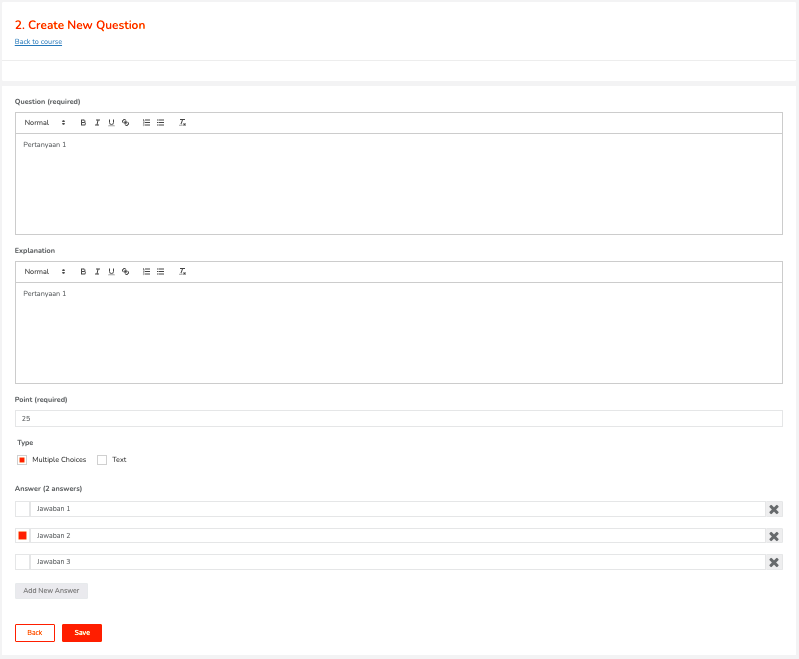799x659 pixels.
Task: Mark Jawaban 3 as correct answer
Action: pyautogui.click(x=22, y=562)
